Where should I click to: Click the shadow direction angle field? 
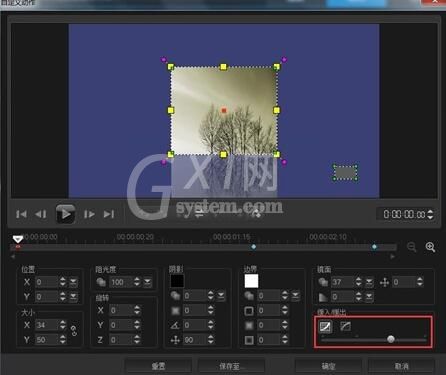click(x=195, y=325)
